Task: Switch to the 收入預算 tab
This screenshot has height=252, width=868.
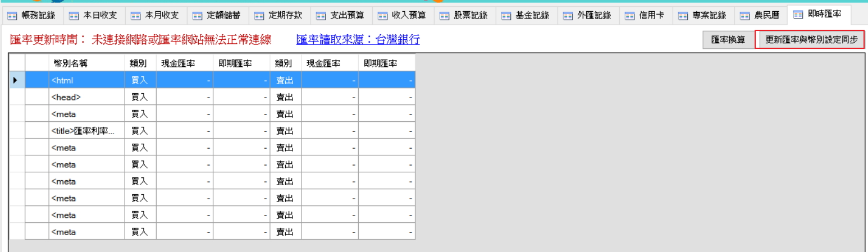Action: (403, 15)
